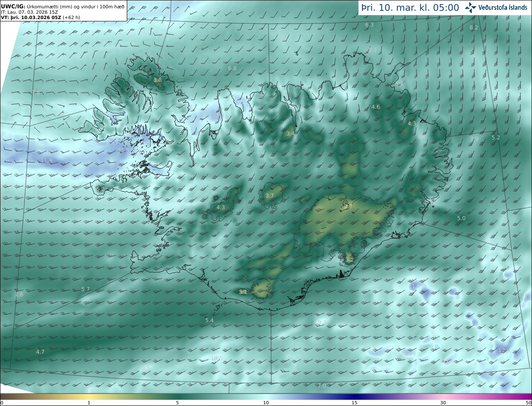Screen dimensions: 532x406
Task: Click the map value 3.1
Action: pos(243,292)
